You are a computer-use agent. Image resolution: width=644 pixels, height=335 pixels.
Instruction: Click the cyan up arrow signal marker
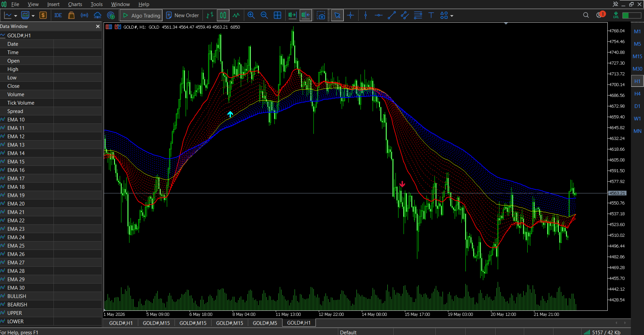(x=230, y=114)
